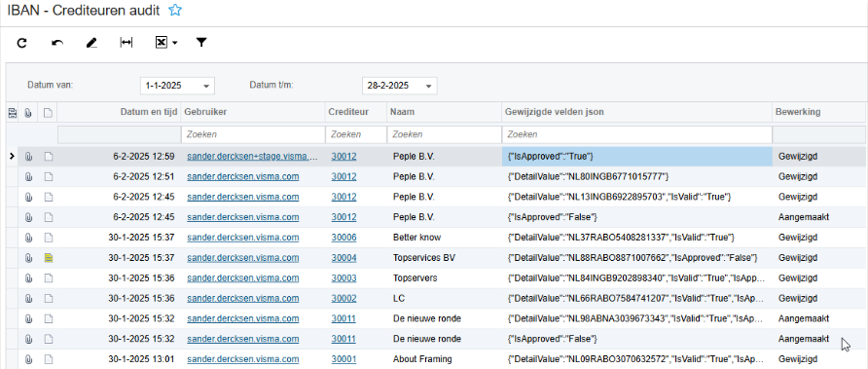Select cell with NL84INGB9202898340

pyautogui.click(x=637, y=278)
